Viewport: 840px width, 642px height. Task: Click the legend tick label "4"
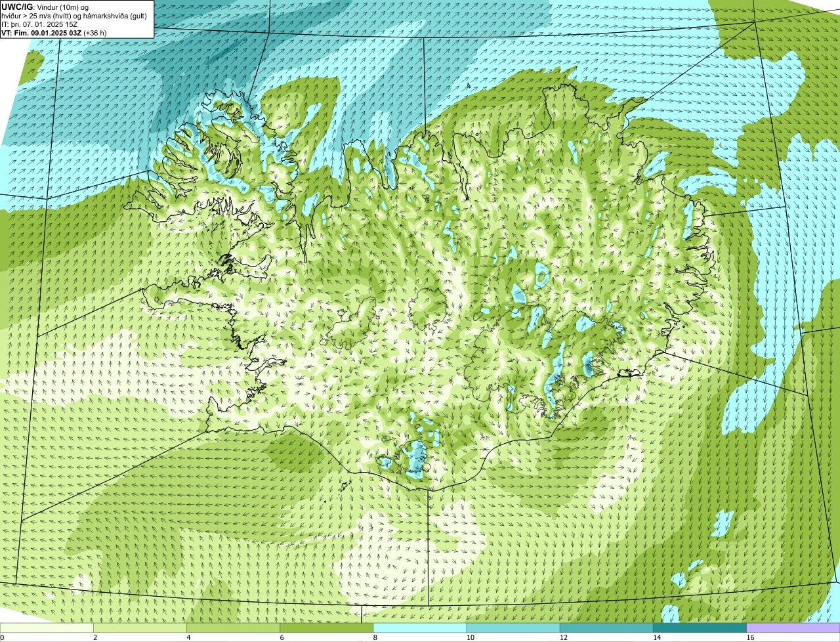pos(188,637)
